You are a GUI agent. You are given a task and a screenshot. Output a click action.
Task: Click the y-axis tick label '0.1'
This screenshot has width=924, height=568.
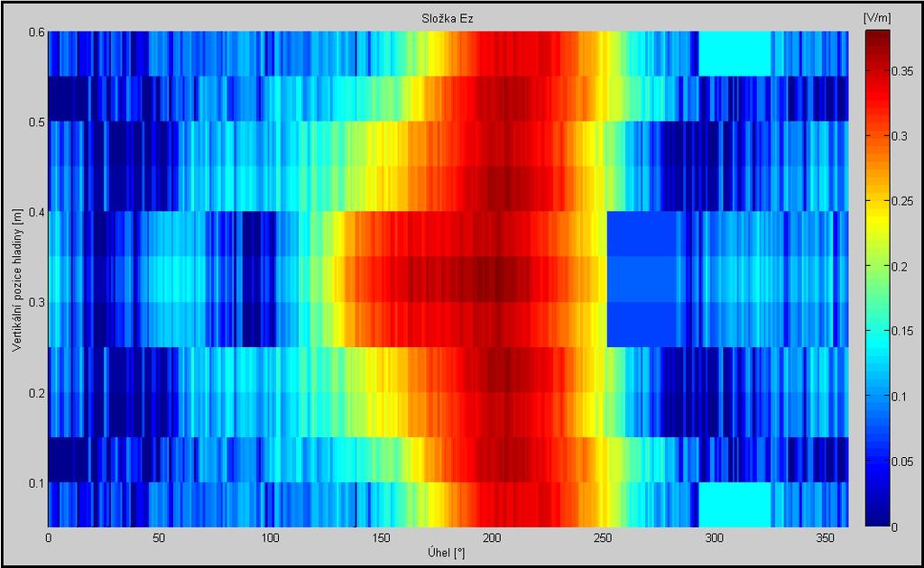pos(36,483)
